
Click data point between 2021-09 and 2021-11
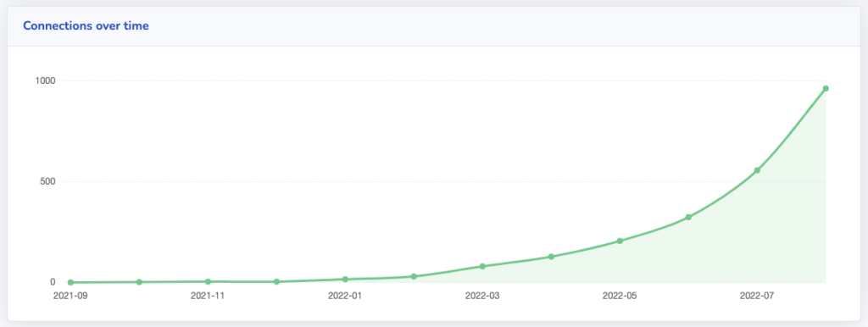click(139, 281)
